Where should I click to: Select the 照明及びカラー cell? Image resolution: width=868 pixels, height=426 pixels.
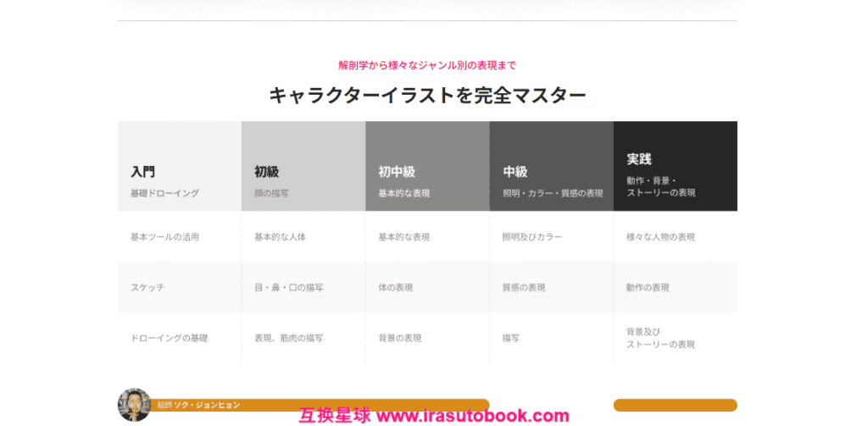tap(531, 237)
